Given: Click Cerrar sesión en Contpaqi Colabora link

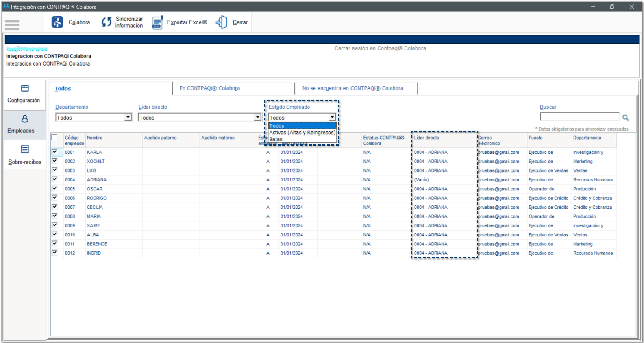Looking at the screenshot, I should pyautogui.click(x=380, y=48).
